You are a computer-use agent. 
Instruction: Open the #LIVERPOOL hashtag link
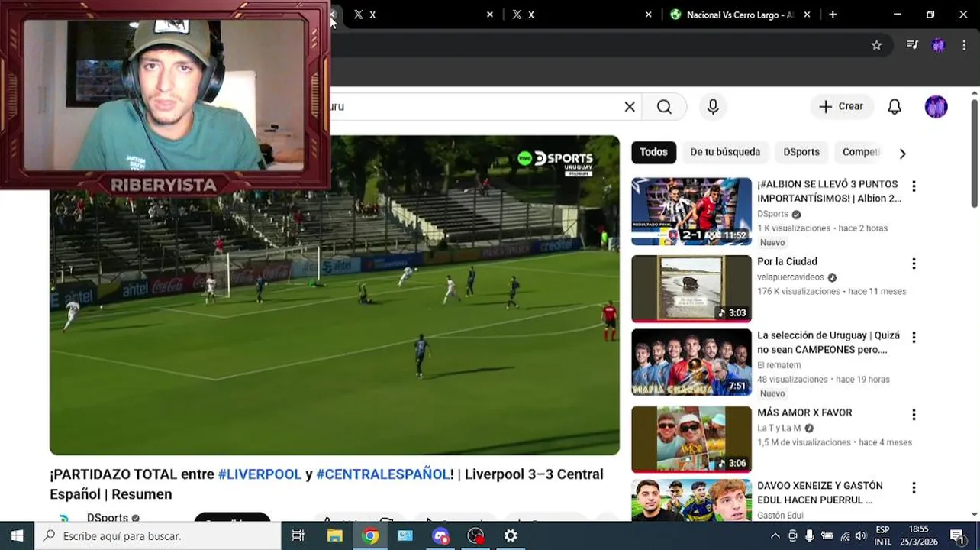260,474
